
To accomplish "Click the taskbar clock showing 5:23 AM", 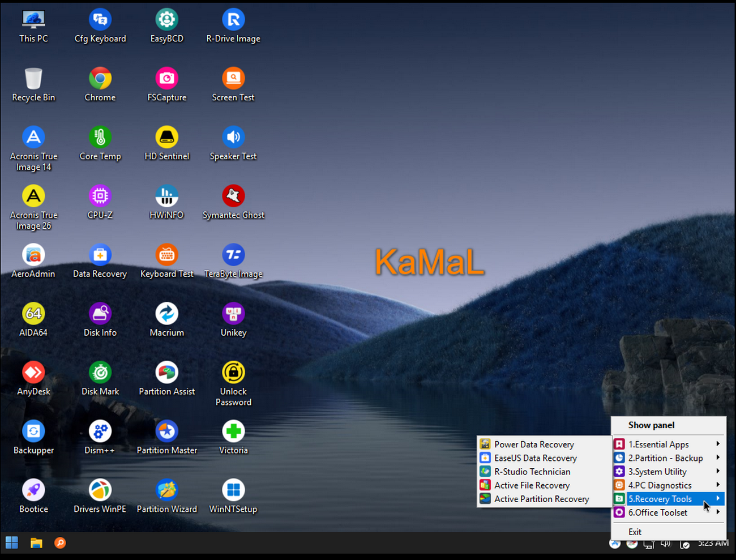I will [713, 543].
